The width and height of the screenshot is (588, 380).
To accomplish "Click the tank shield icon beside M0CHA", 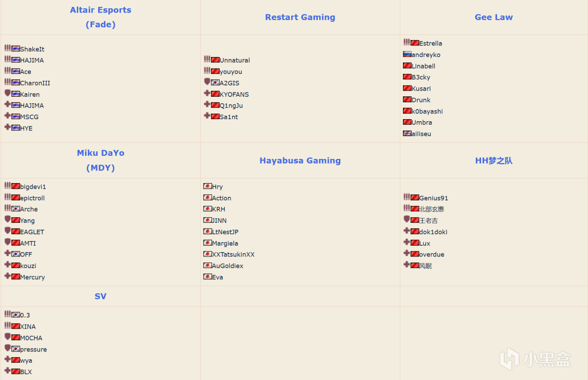I will coord(7,337).
